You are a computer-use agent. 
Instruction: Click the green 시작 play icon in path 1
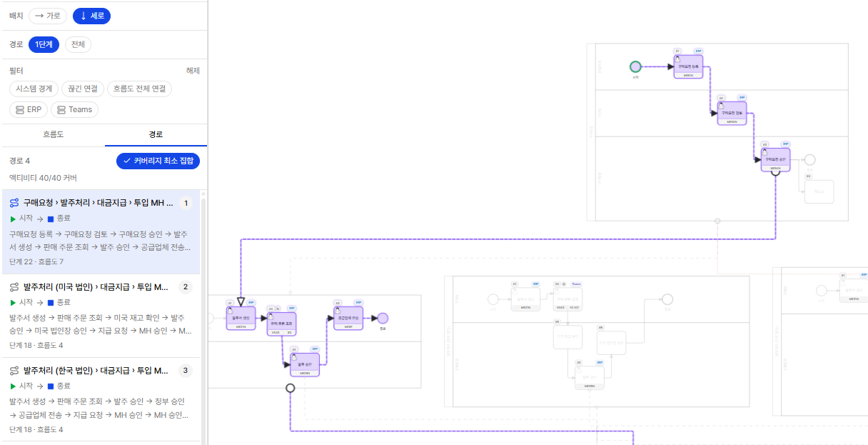click(13, 218)
